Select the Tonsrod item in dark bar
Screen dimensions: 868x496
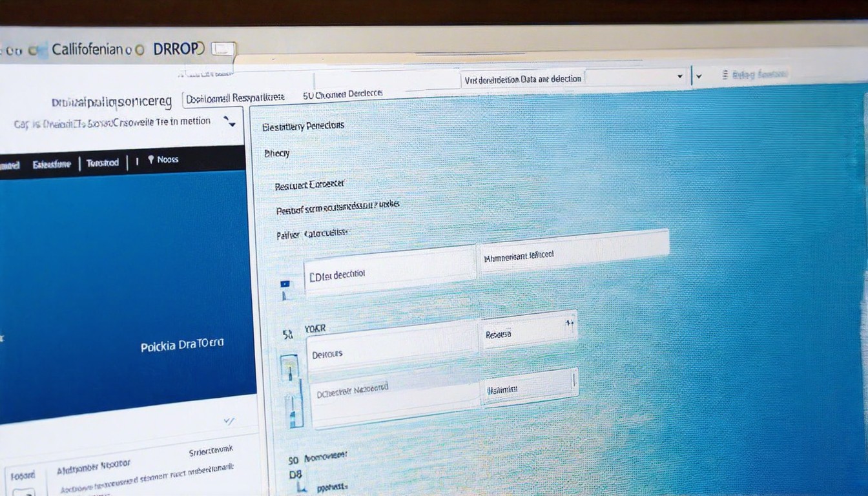pyautogui.click(x=103, y=163)
